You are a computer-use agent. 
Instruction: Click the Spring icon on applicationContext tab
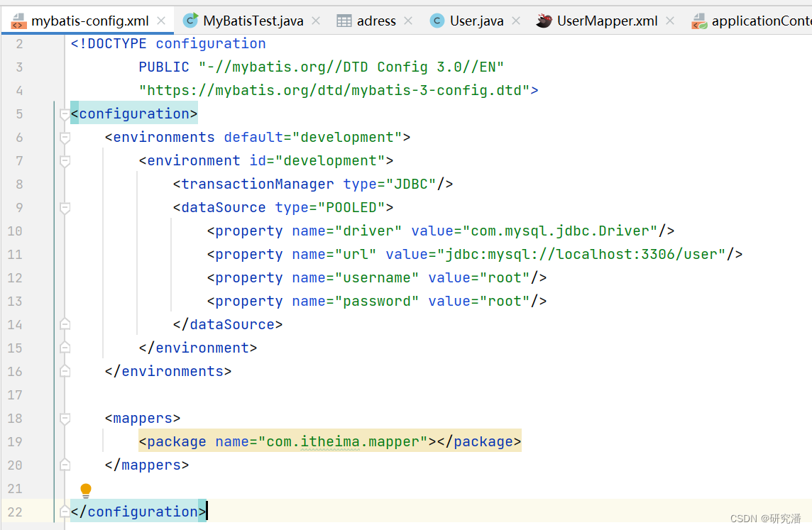[699, 21]
